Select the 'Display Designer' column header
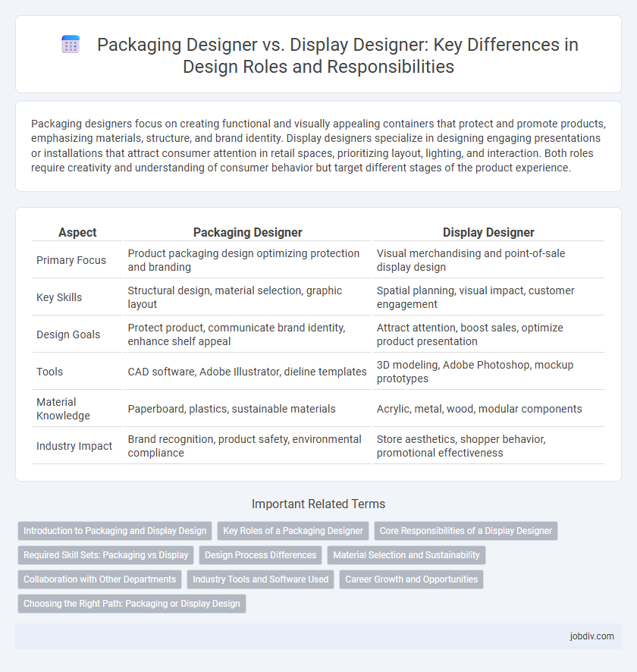This screenshot has width=637, height=672. pos(488,232)
